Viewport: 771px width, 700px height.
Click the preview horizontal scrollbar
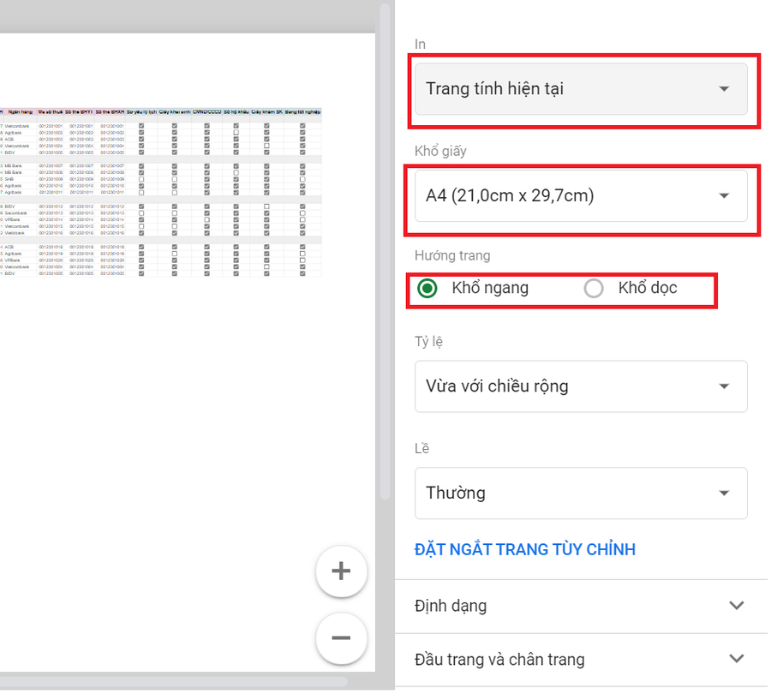[174, 681]
